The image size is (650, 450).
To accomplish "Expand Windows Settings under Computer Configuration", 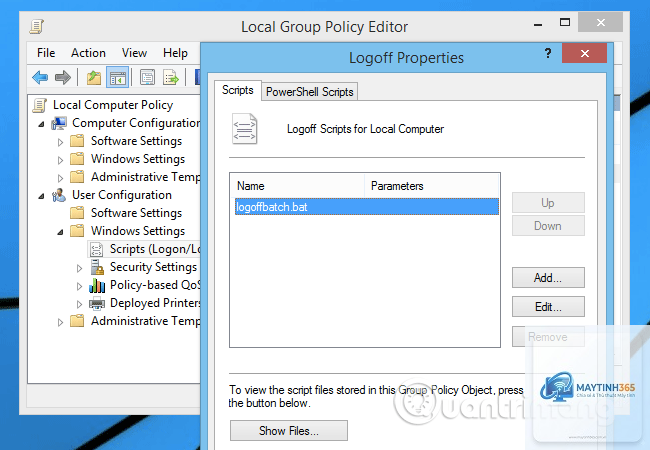I will [61, 160].
